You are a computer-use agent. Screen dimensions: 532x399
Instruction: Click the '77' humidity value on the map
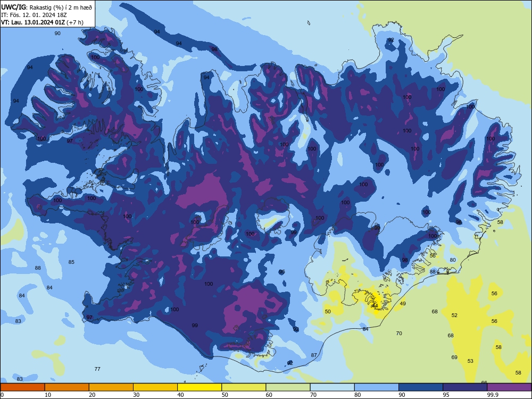tap(97, 369)
